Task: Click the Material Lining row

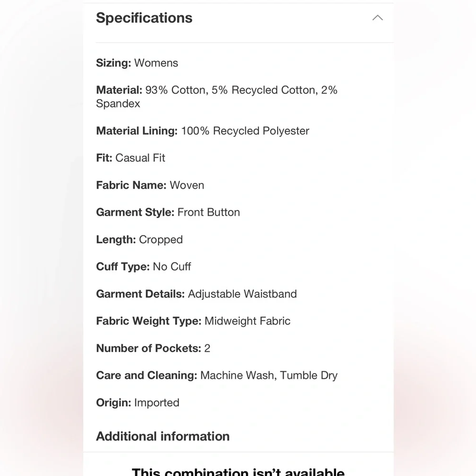Action: point(202,131)
